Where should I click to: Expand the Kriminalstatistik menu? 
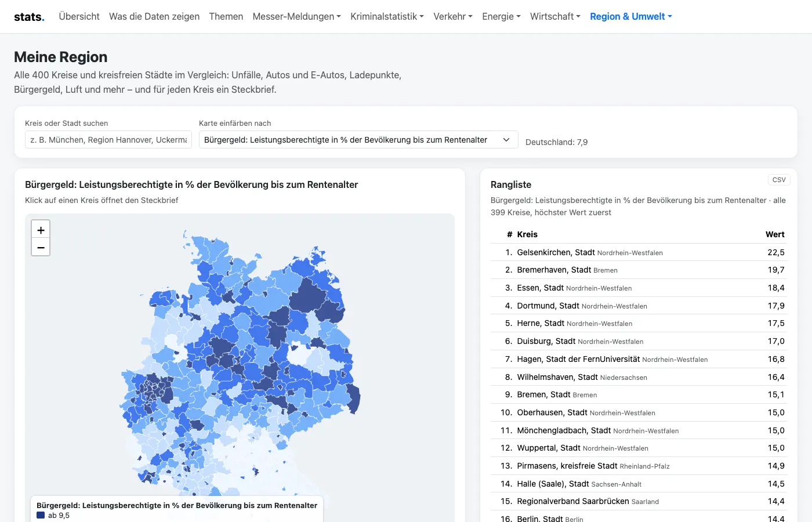pyautogui.click(x=387, y=16)
